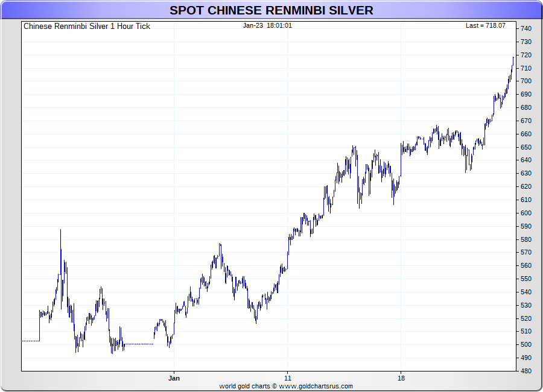Image resolution: width=543 pixels, height=392 pixels.
Task: Click the chart title SPOT CHINESE RENMINBI SILVER
Action: (x=271, y=10)
